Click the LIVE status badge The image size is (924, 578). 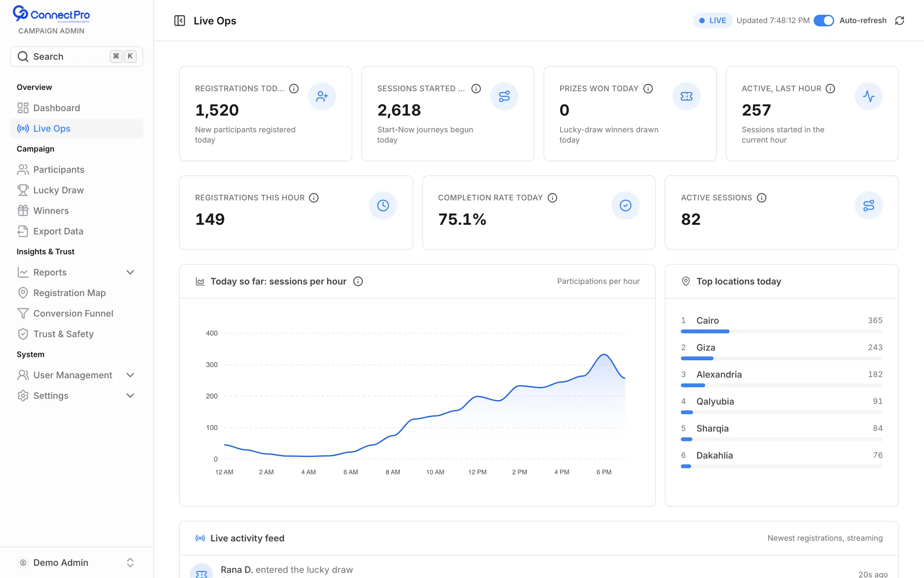(713, 20)
